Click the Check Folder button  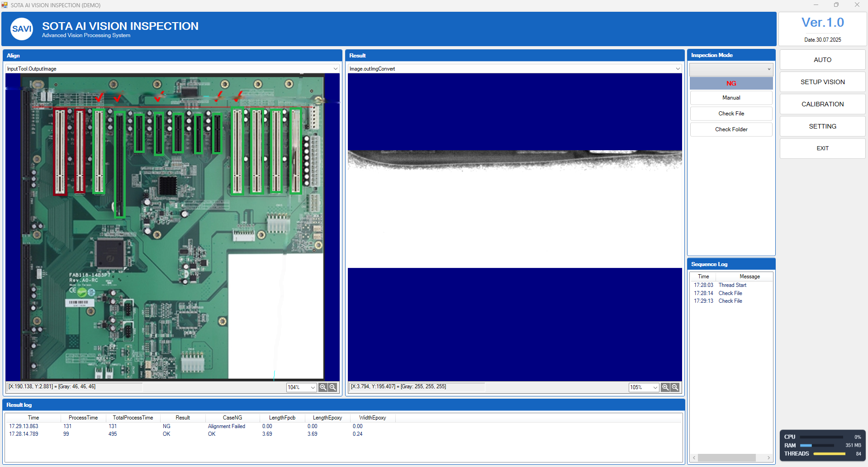[731, 129]
